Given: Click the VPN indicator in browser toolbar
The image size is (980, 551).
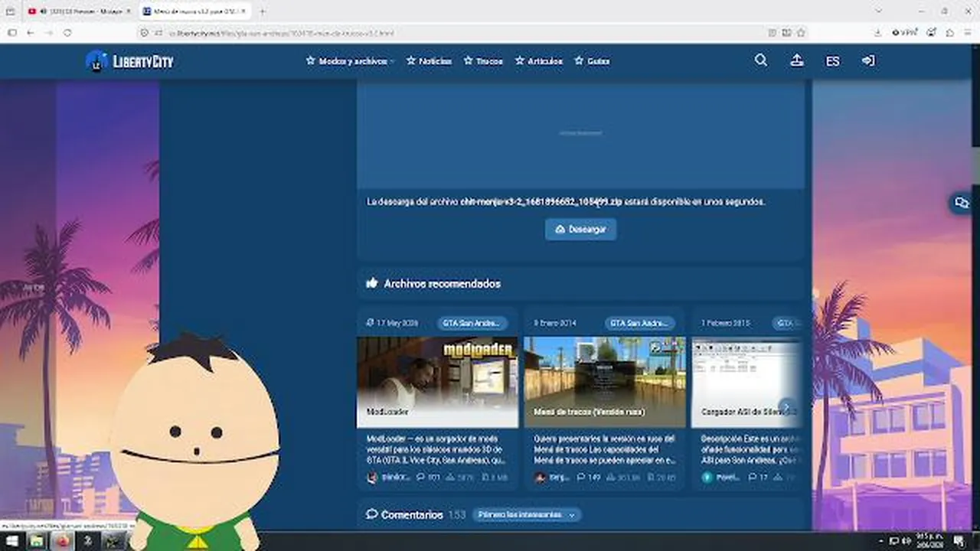Looking at the screenshot, I should point(905,33).
